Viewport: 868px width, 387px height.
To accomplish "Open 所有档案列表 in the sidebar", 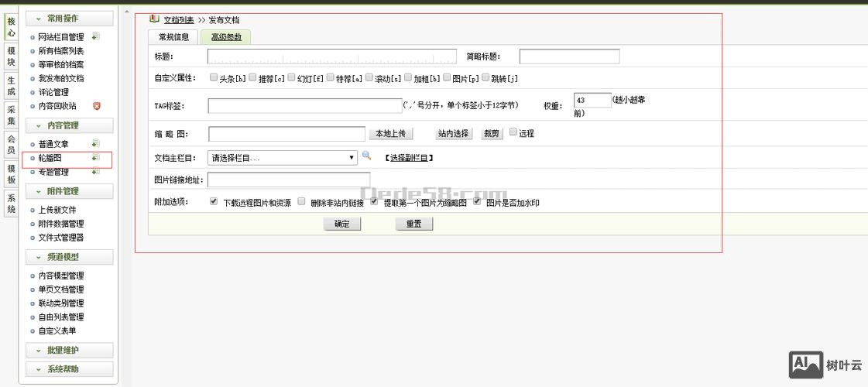I will (61, 51).
